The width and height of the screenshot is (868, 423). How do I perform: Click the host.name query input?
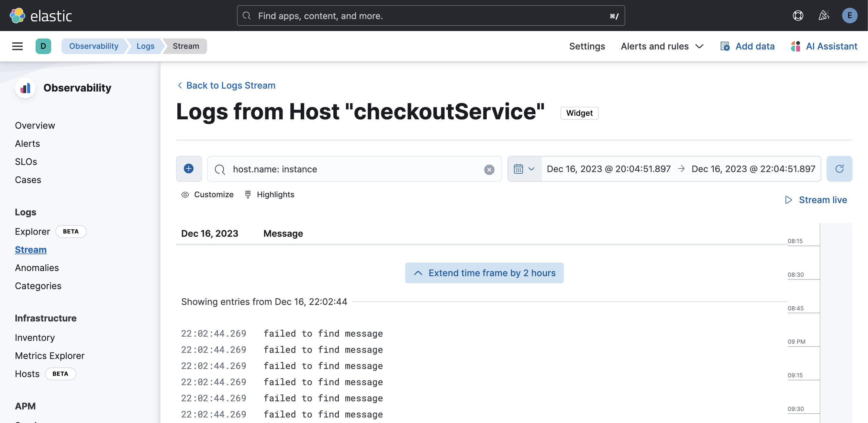click(354, 169)
